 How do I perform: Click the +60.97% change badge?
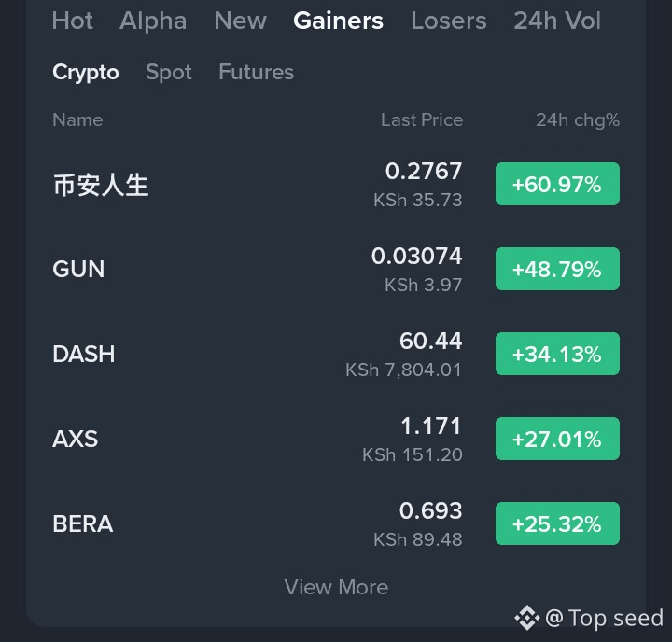tap(557, 185)
